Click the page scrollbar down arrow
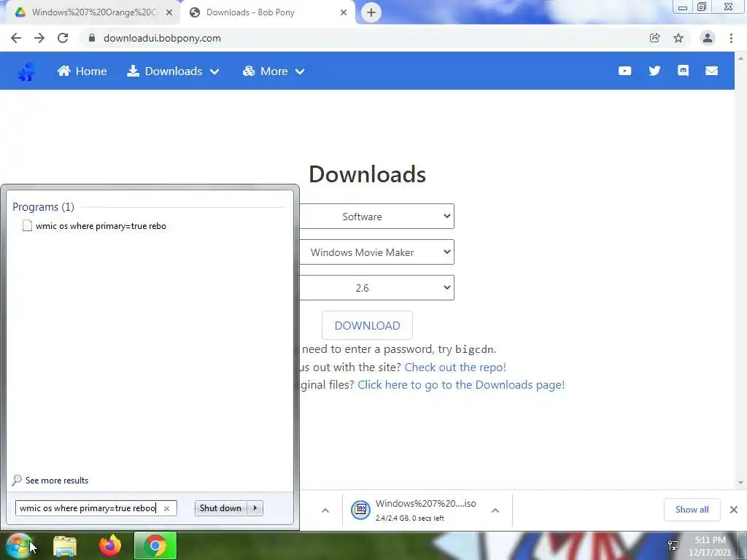Viewport: 747px width, 560px height. tap(741, 483)
